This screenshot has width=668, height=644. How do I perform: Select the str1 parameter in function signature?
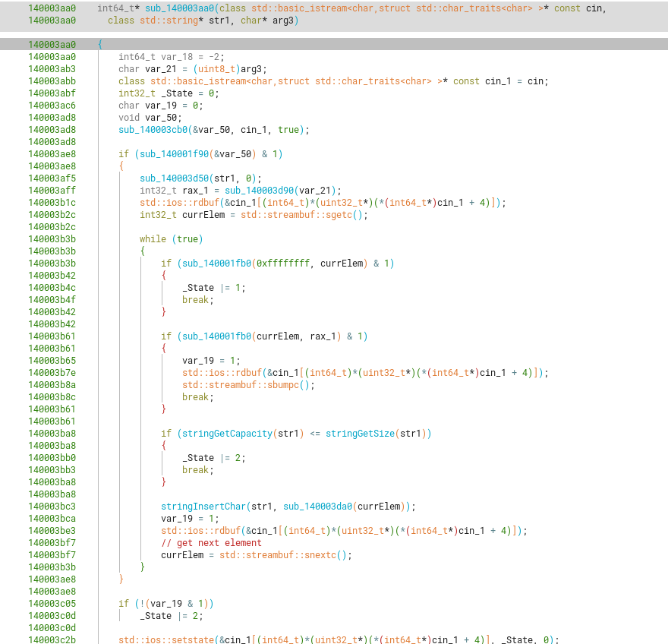click(x=219, y=21)
